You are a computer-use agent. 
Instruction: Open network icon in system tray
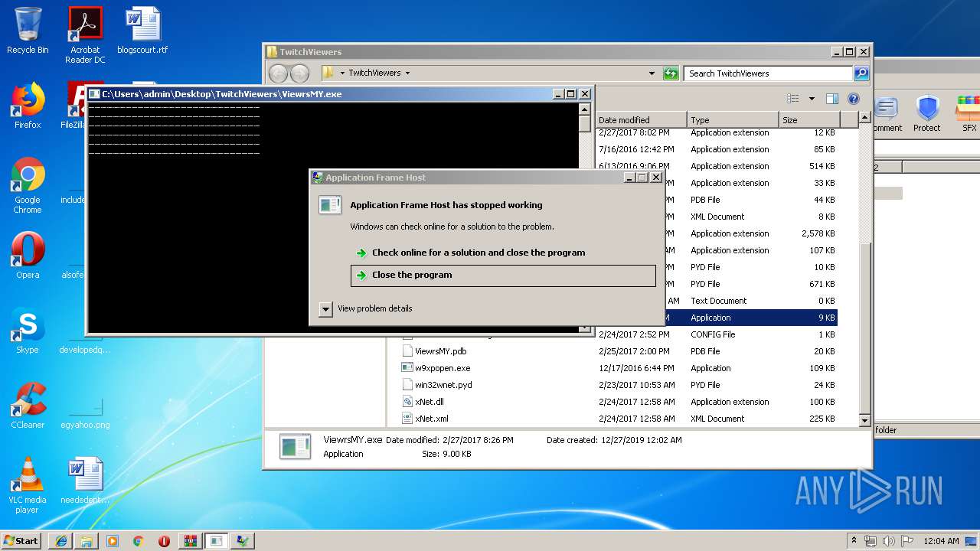(x=871, y=541)
